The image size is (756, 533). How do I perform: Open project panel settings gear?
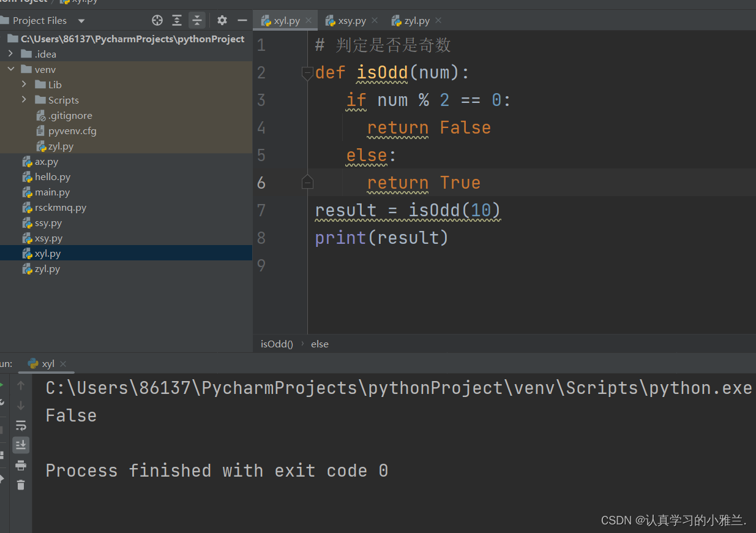pyautogui.click(x=222, y=20)
